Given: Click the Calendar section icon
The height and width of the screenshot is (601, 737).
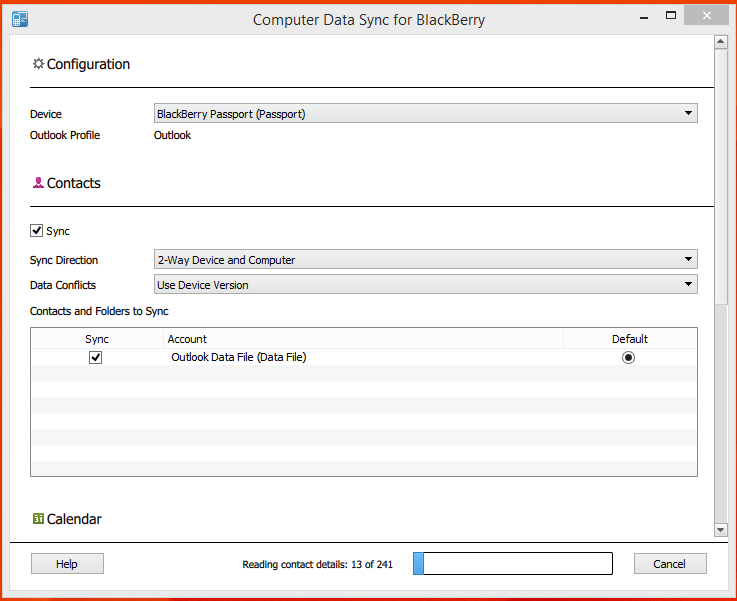Looking at the screenshot, I should pos(38,518).
